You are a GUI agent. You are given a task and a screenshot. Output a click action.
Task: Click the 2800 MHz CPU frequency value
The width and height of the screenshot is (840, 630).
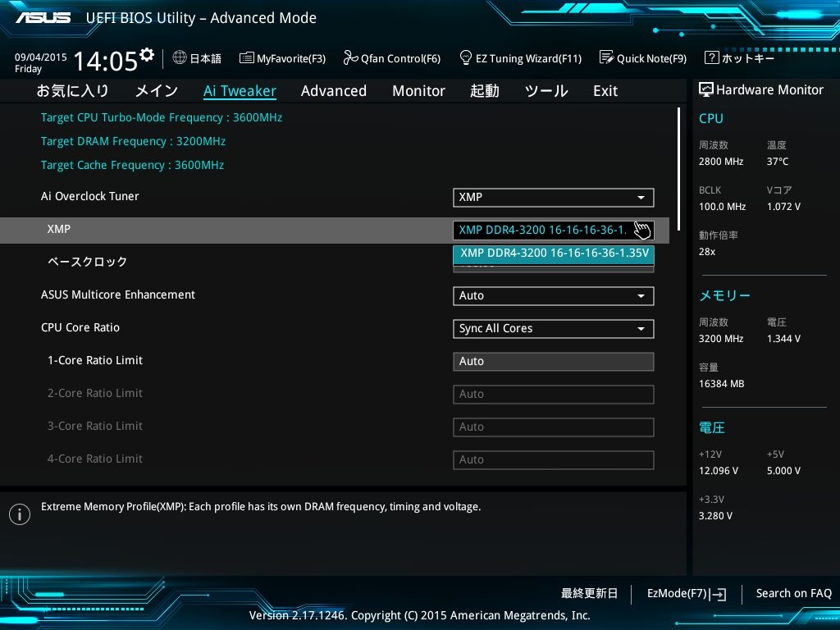point(720,162)
